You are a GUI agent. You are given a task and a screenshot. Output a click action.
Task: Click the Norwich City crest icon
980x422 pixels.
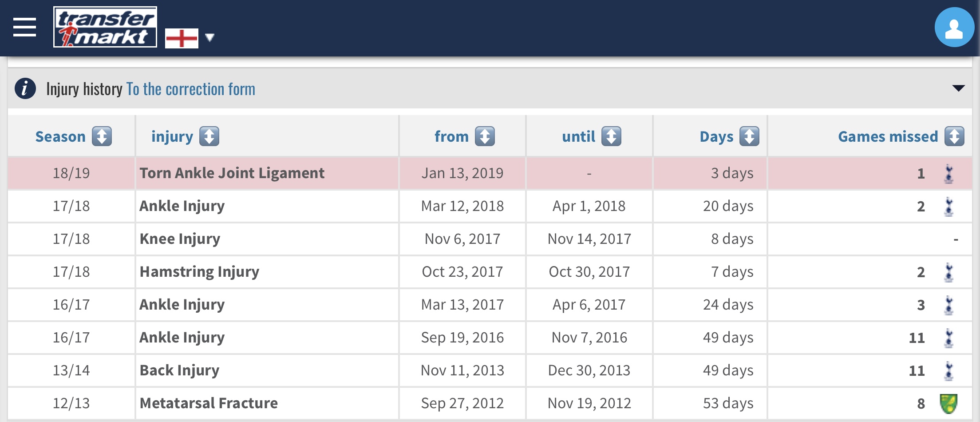[x=948, y=403]
